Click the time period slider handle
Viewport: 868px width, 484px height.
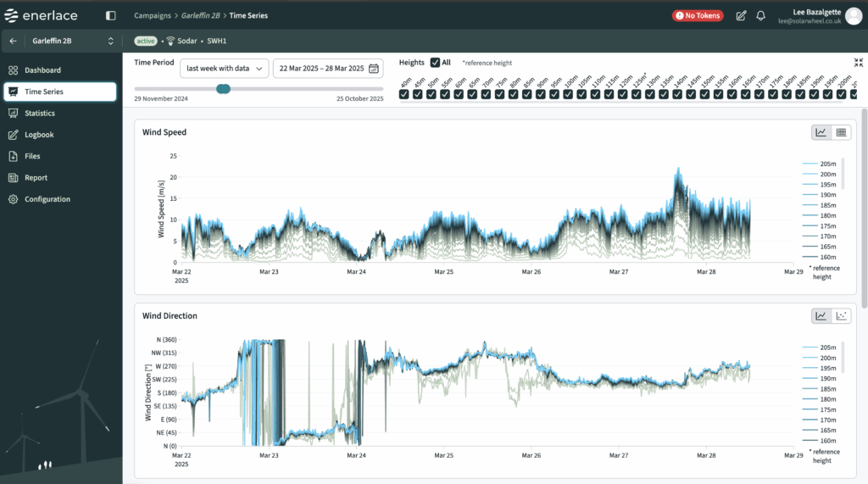(x=223, y=88)
